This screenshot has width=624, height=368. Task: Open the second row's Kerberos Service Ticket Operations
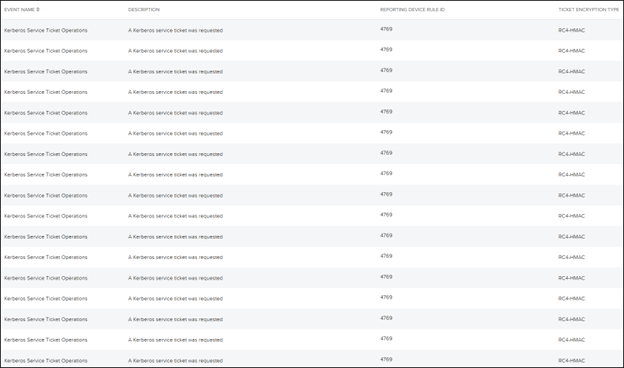coord(46,51)
